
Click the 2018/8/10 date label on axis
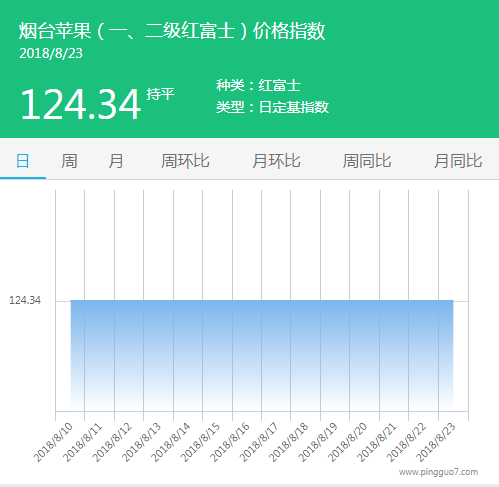point(53,442)
